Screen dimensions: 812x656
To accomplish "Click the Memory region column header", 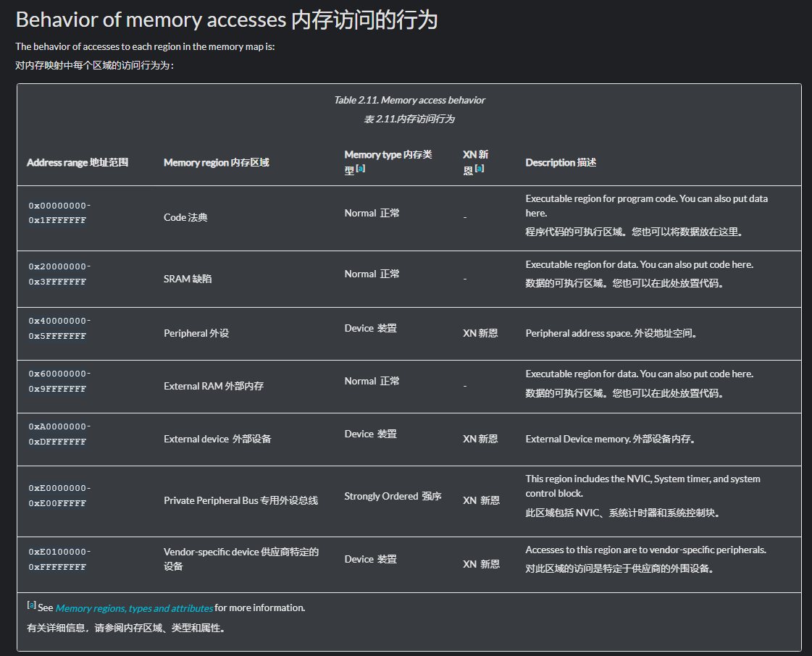I will 216,163.
